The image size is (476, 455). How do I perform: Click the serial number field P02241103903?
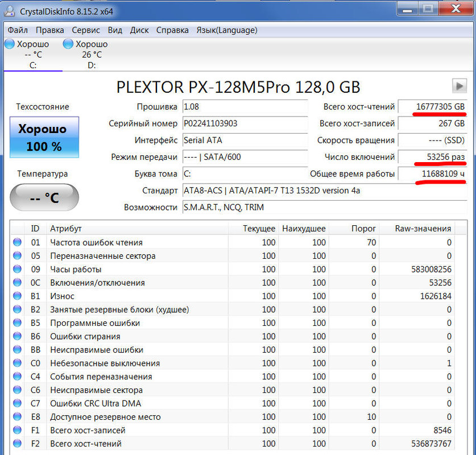245,123
